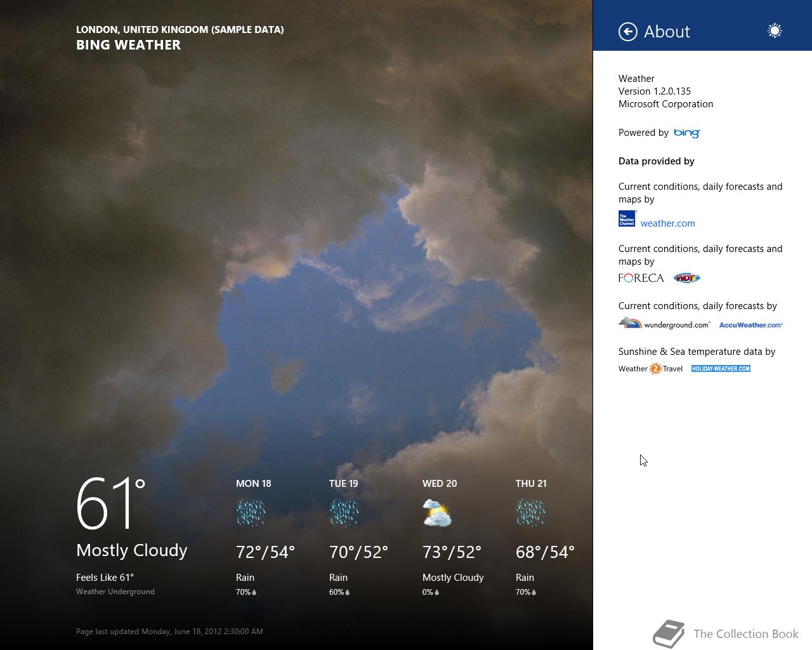Click the 73°/52° temperature for Wednesday
The height and width of the screenshot is (650, 812).
452,552
